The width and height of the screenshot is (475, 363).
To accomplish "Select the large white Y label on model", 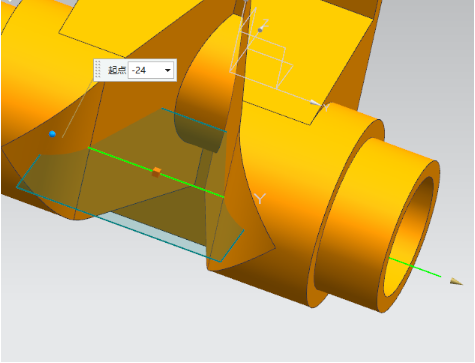I will coord(260,199).
